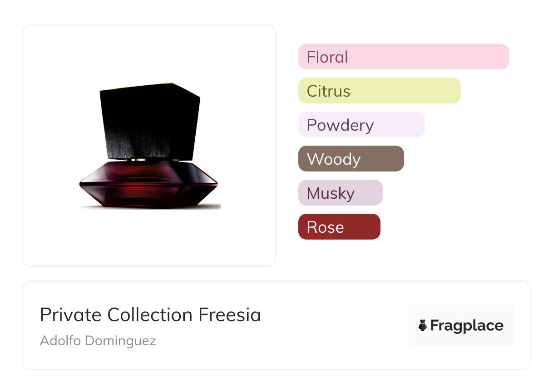The image size is (553, 392).
Task: Click the word Freesia in the title
Action: pos(230,315)
